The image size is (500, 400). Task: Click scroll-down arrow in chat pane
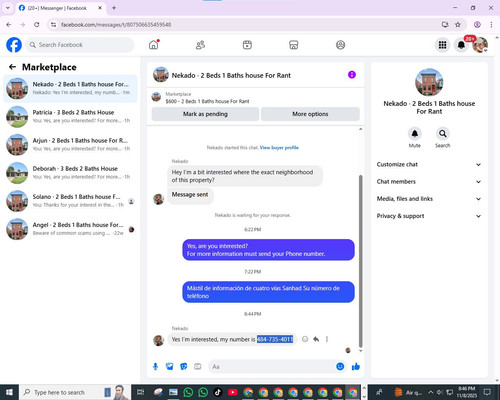[x=360, y=351]
